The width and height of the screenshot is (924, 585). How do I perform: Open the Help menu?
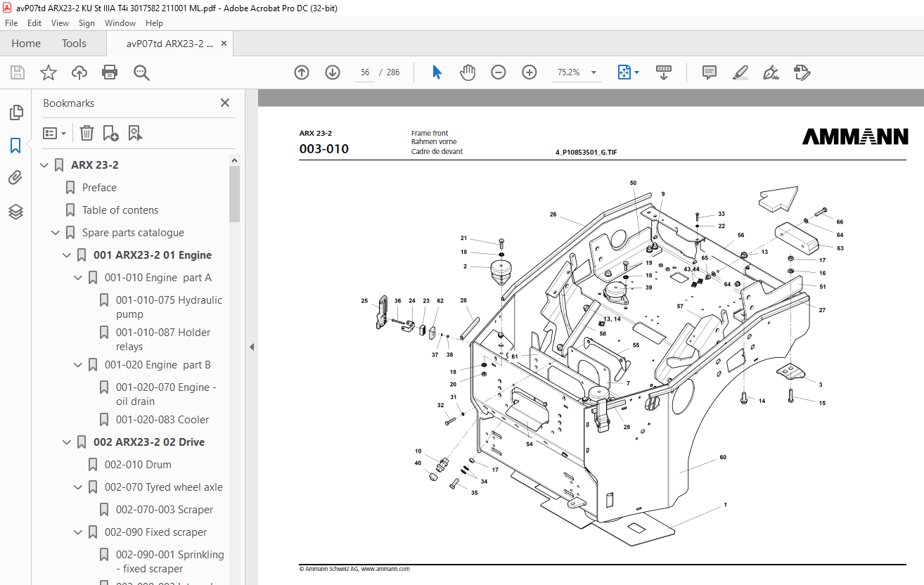(x=154, y=23)
